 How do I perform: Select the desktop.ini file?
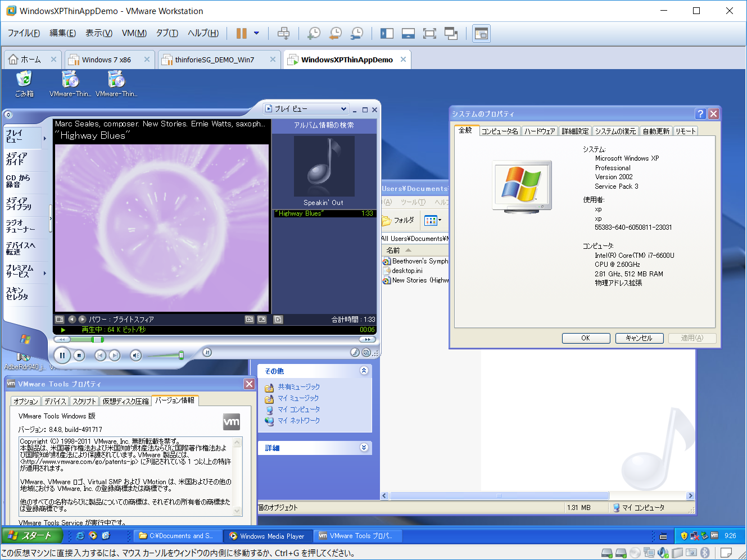pyautogui.click(x=407, y=271)
